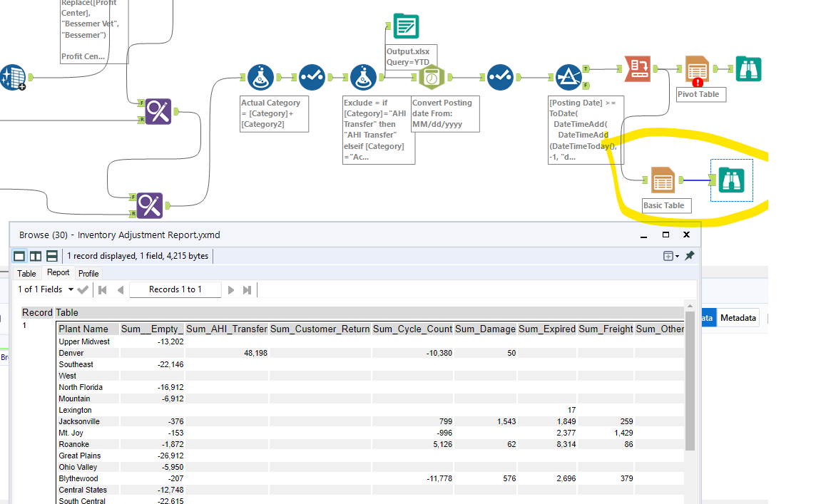
Task: Select the Actual Category Formula tool
Action: point(261,77)
